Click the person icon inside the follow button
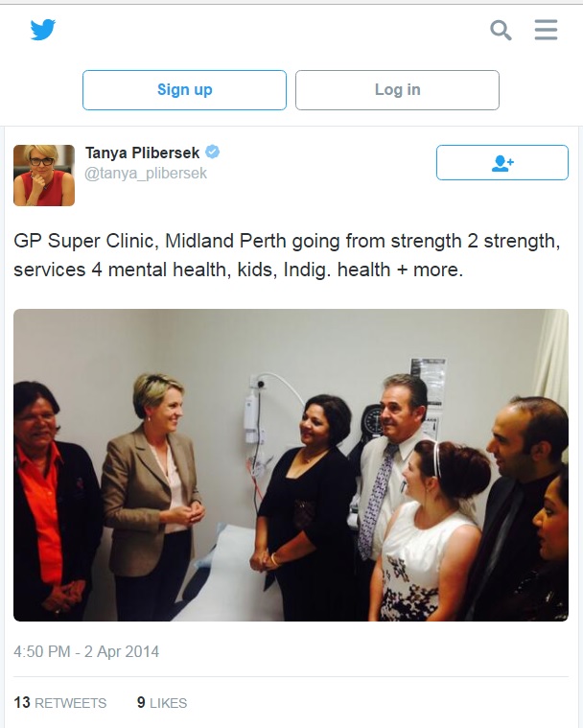Screen dimensions: 583x728 pyautogui.click(x=502, y=163)
